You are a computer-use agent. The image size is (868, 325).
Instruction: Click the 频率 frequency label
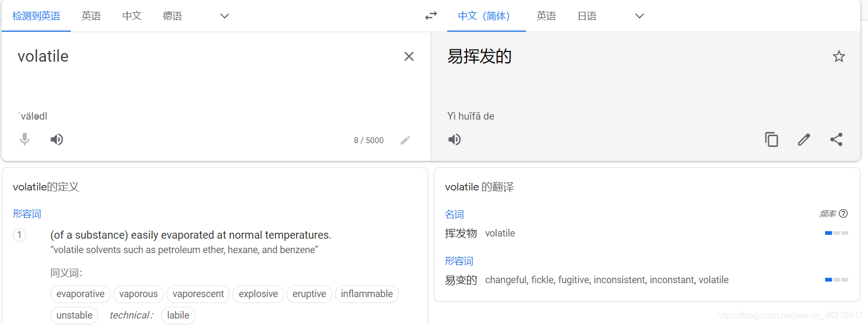point(828,214)
